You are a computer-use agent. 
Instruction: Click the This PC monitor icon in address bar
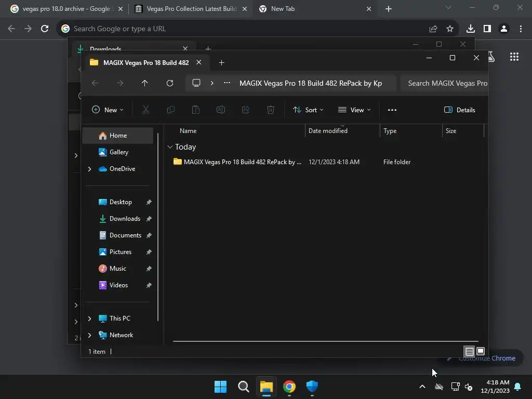[196, 83]
